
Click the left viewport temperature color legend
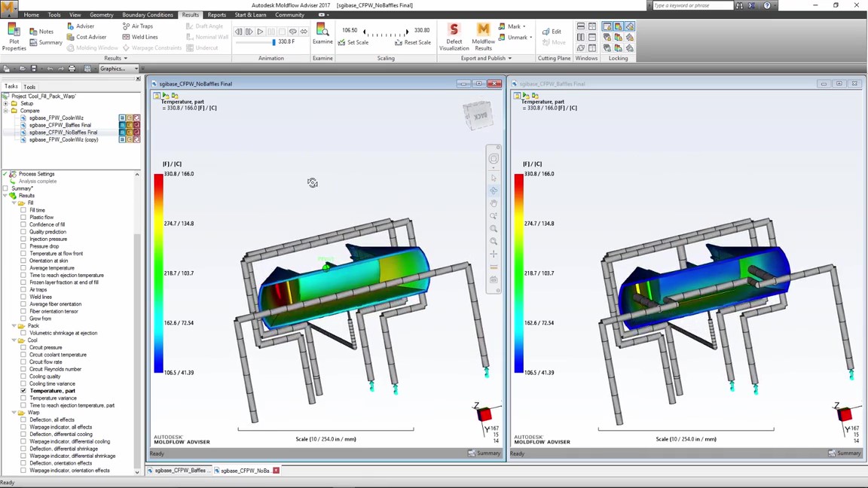pos(158,273)
